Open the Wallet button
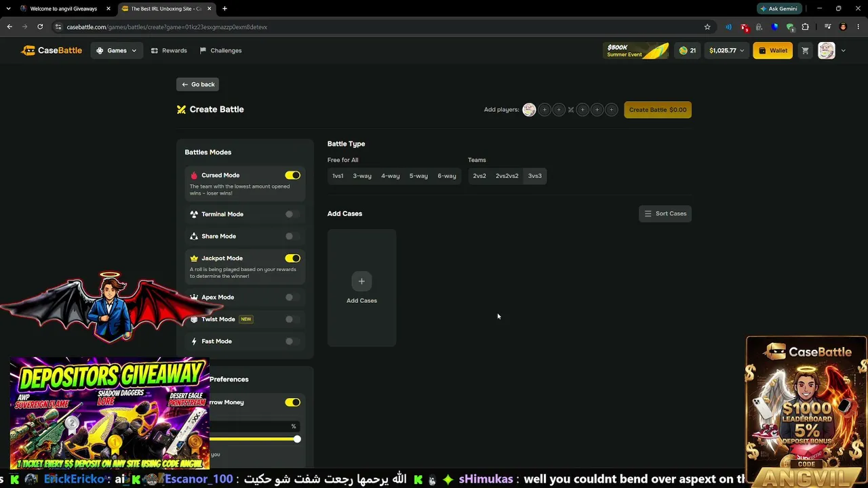 [x=772, y=50]
